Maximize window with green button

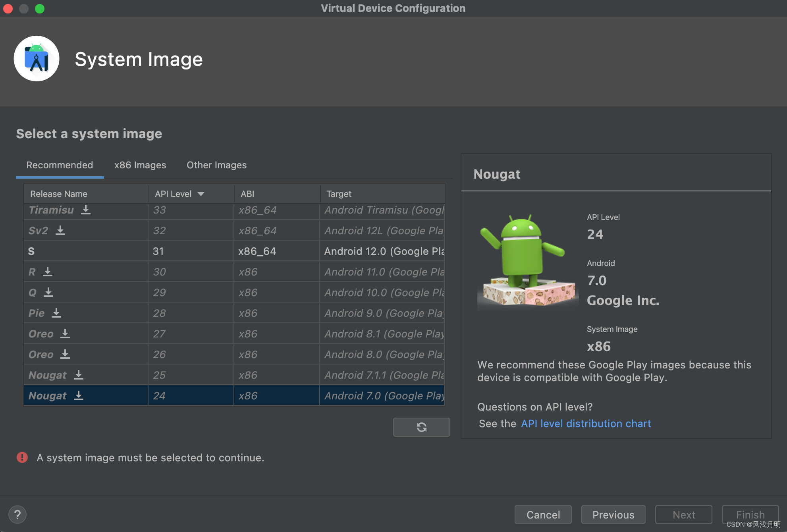(40, 8)
